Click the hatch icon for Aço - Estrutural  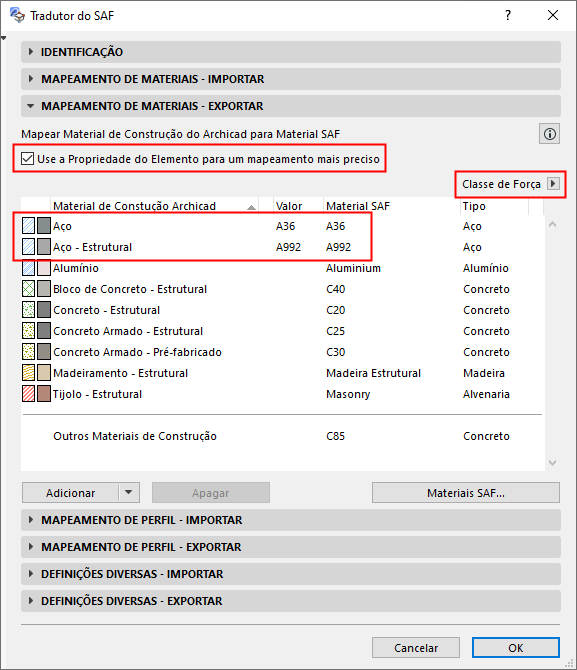click(x=29, y=247)
